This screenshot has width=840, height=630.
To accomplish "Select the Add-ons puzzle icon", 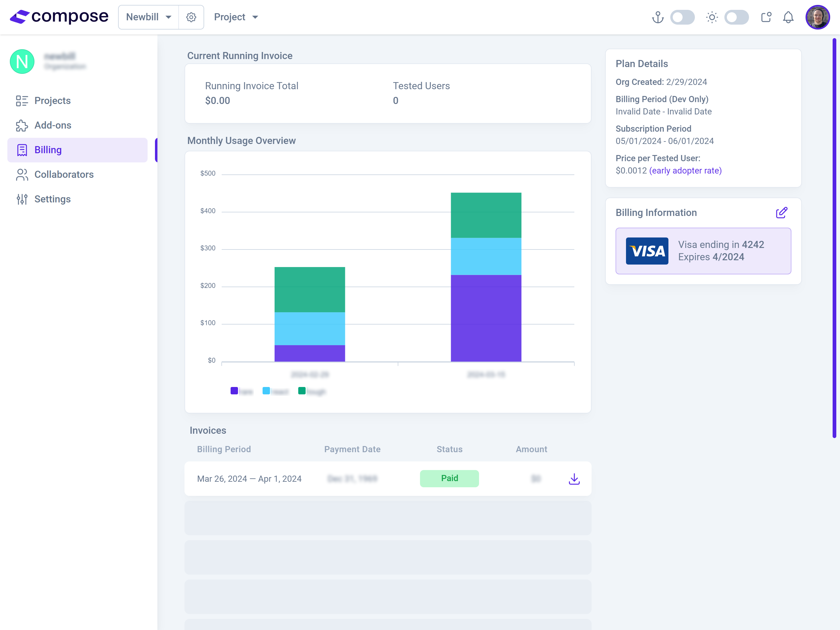I will click(x=22, y=125).
